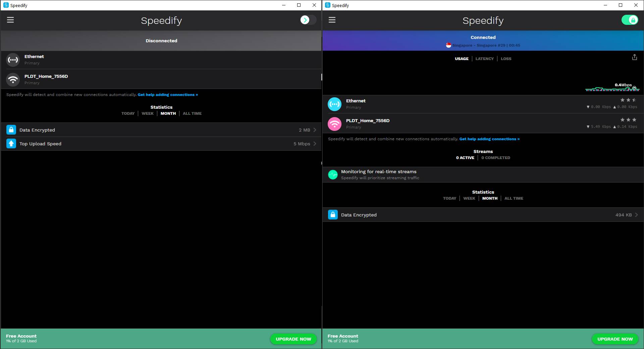This screenshot has height=349, width=644.
Task: Click Ethernet connection name in left window
Action: pos(34,56)
